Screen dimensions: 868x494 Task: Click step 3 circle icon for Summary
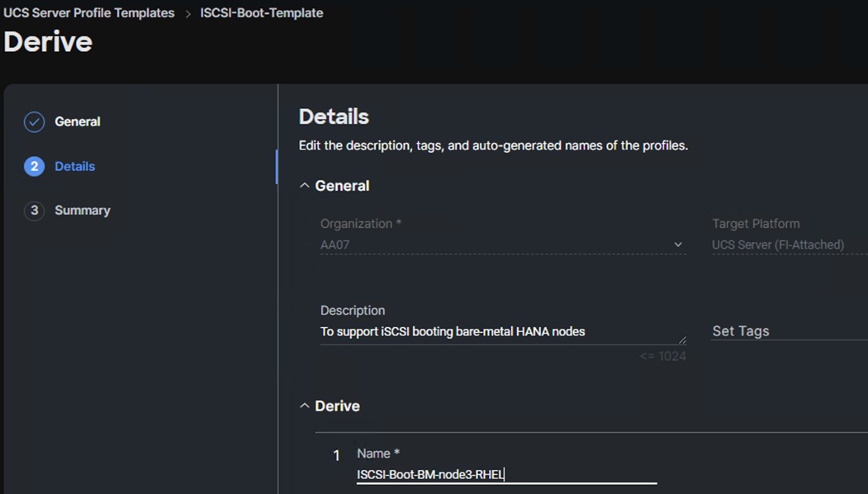[x=35, y=211]
